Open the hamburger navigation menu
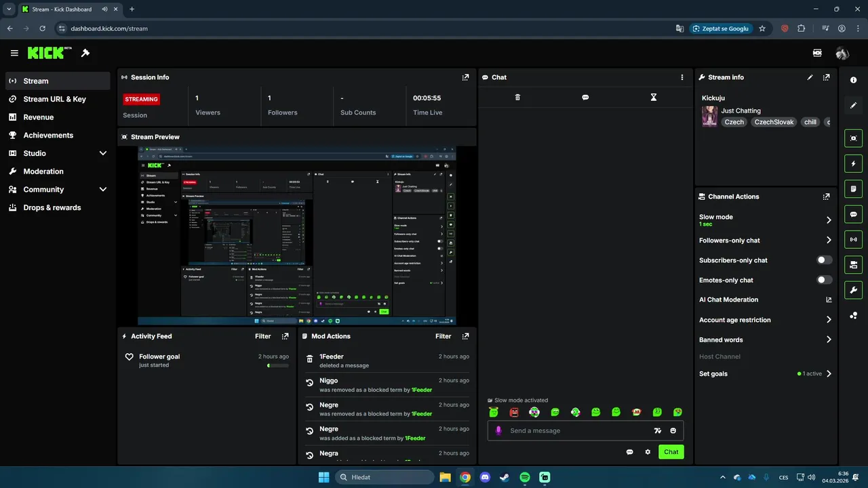 pos(14,53)
